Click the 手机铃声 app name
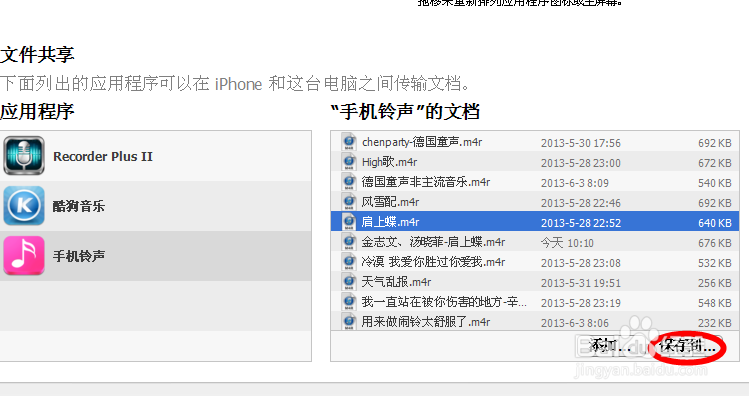 pos(79,256)
